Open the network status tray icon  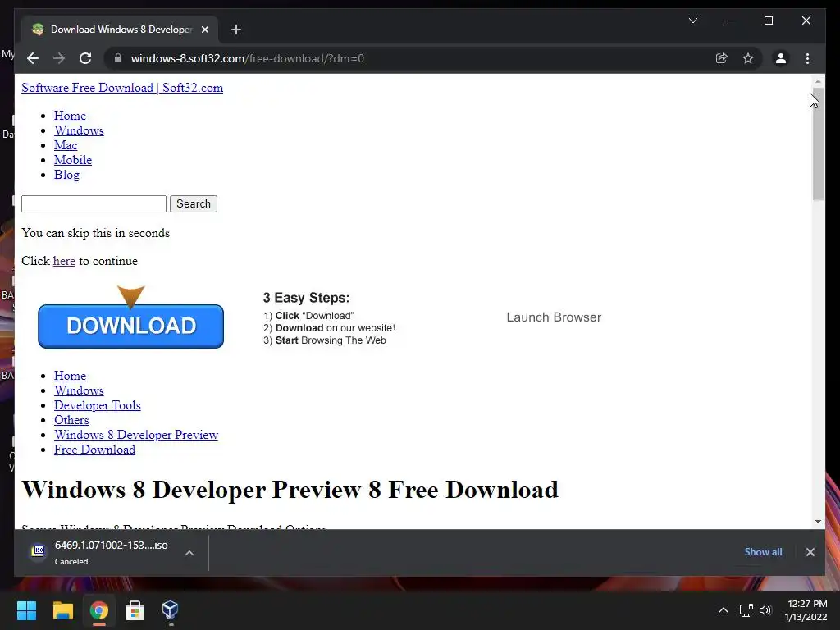pyautogui.click(x=746, y=610)
